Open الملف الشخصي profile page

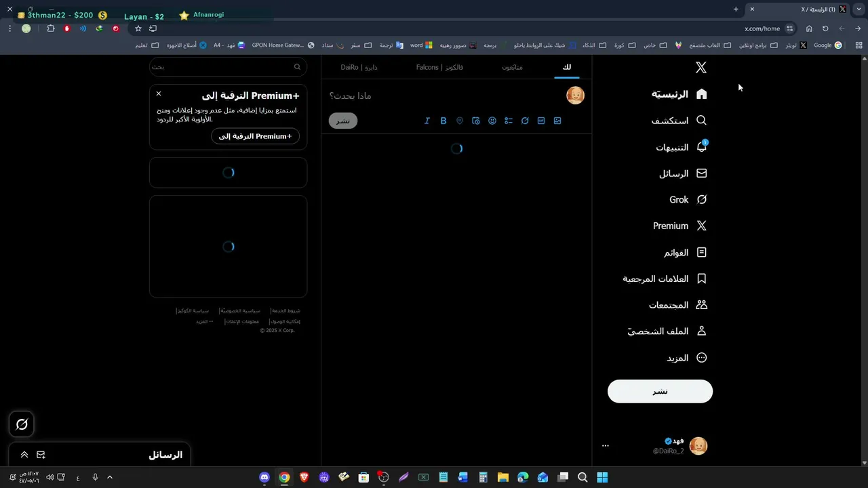[667, 331]
